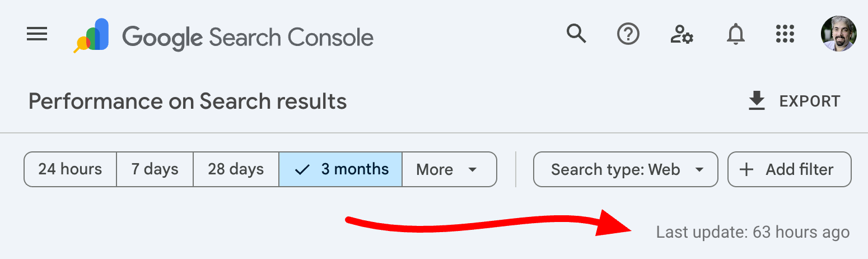Click the checked 3 months option
The width and height of the screenshot is (868, 259).
(x=340, y=169)
